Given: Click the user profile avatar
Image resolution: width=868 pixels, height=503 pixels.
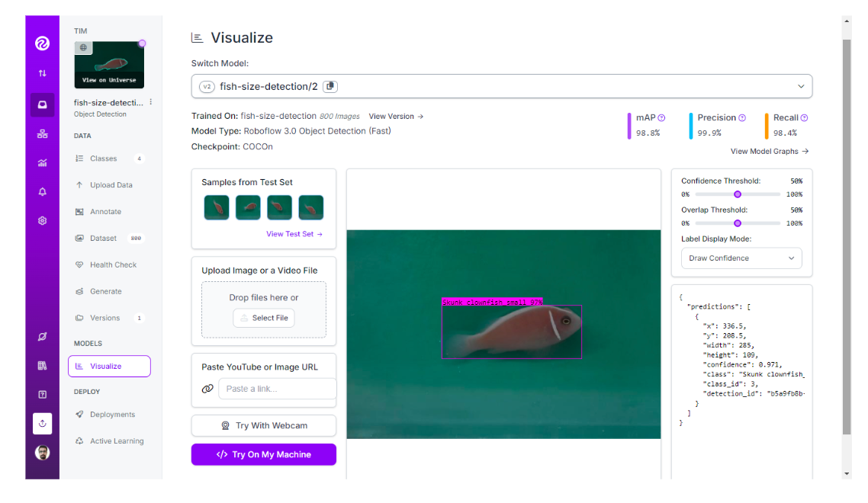Looking at the screenshot, I should pos(42,453).
